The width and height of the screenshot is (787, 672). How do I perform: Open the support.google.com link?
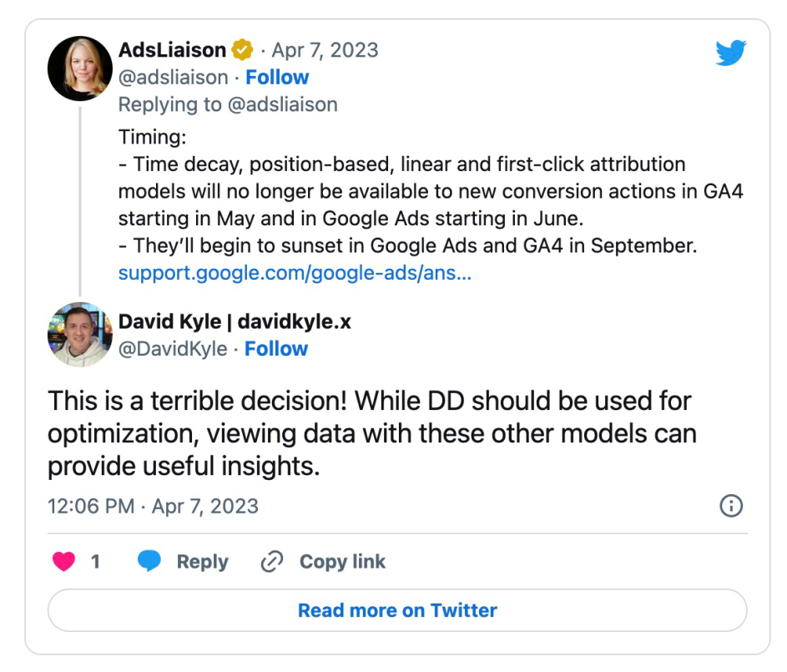click(x=295, y=273)
